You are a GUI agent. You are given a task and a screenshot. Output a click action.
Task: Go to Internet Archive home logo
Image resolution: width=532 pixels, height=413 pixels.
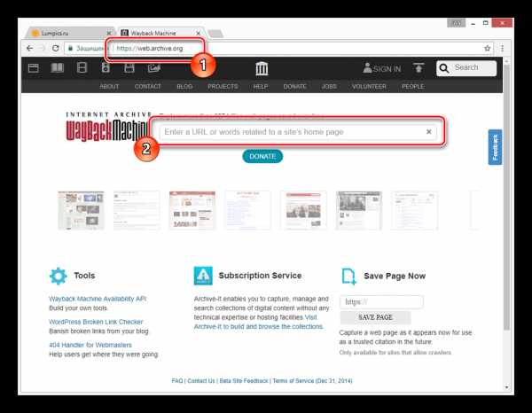click(x=262, y=68)
